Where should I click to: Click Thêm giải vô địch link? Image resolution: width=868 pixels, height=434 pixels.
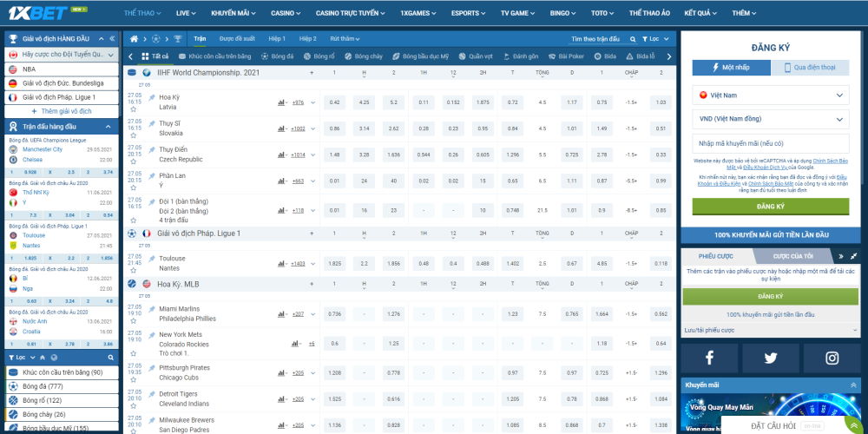click(62, 111)
